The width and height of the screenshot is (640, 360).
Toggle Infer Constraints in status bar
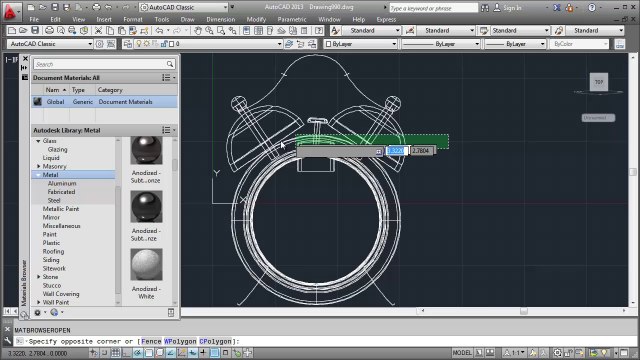pyautogui.click(x=94, y=353)
